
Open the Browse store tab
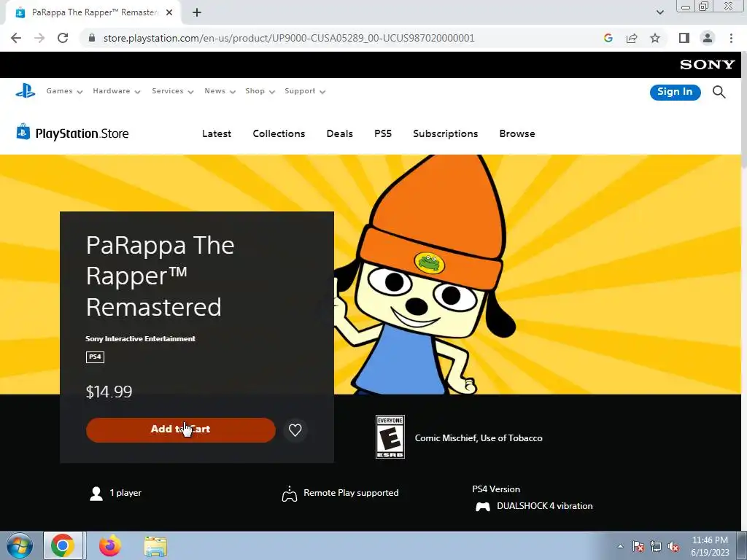coord(517,134)
